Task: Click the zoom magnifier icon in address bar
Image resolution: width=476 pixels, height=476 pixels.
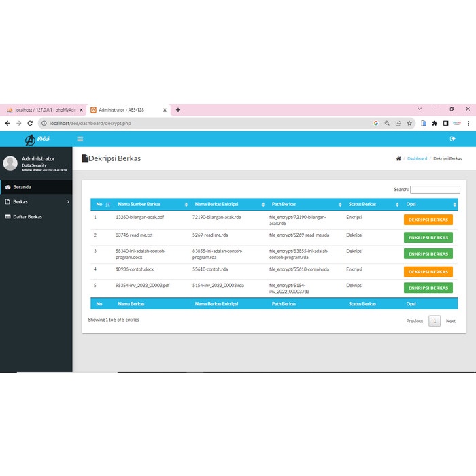Action: (x=387, y=123)
